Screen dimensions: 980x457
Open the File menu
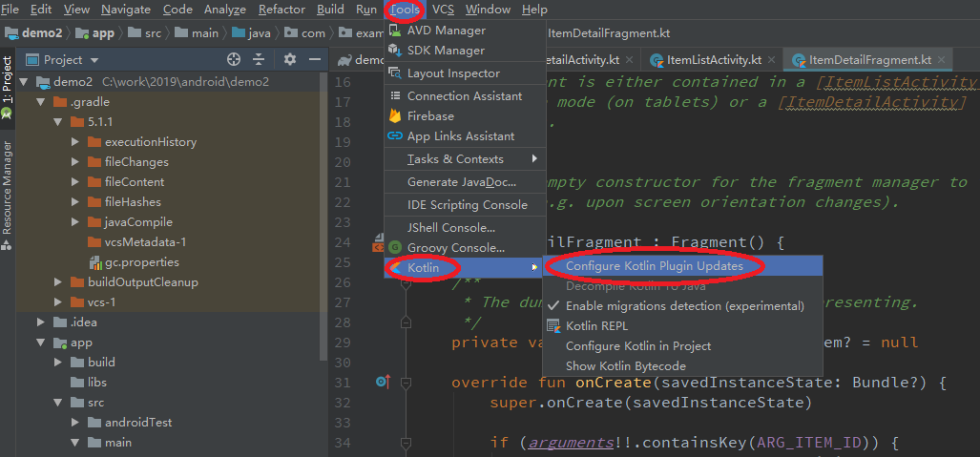10,10
